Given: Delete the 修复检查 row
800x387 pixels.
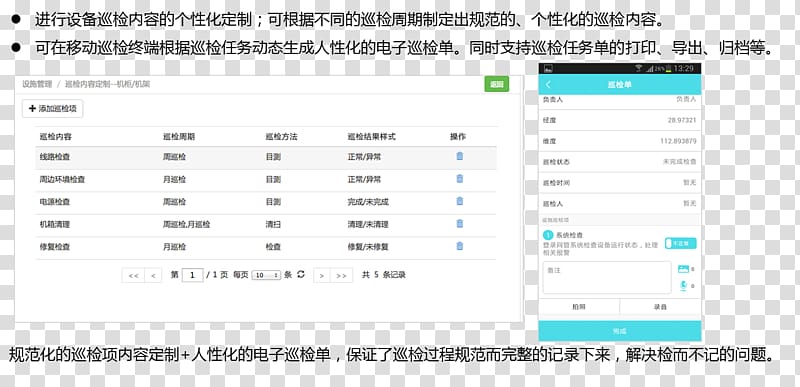Looking at the screenshot, I should pos(460,246).
